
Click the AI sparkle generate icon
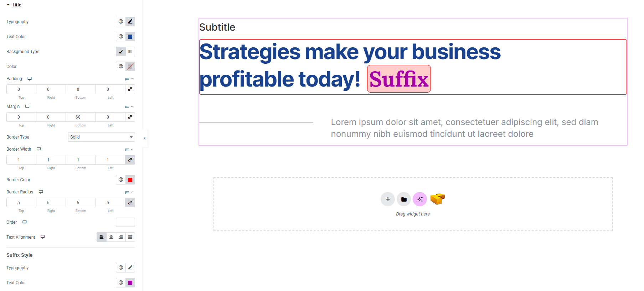tap(420, 199)
